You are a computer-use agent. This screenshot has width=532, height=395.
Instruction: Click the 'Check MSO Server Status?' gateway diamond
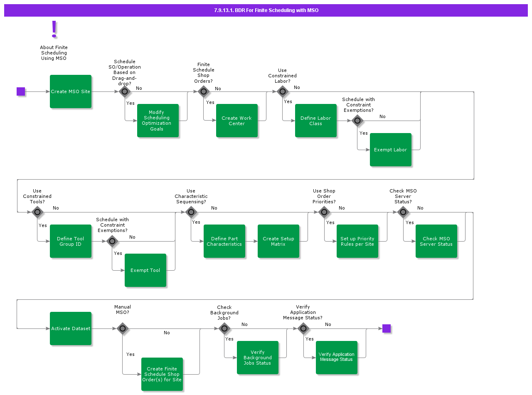(403, 212)
